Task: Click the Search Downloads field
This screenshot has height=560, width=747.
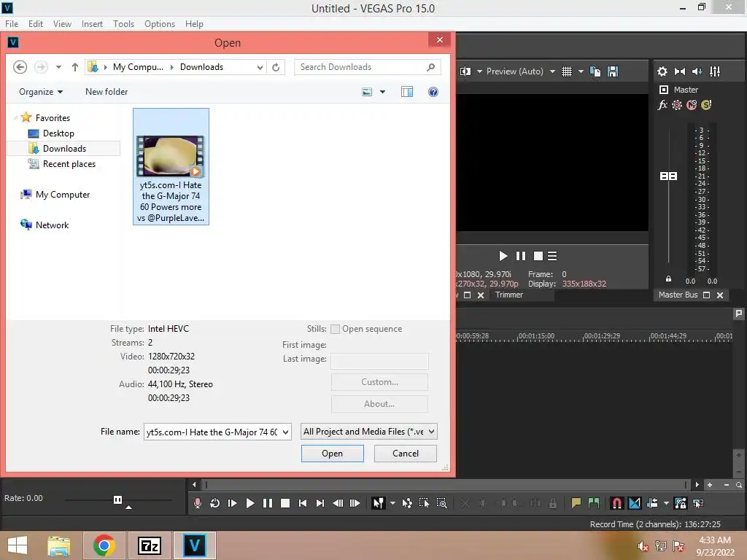Action: [x=368, y=67]
